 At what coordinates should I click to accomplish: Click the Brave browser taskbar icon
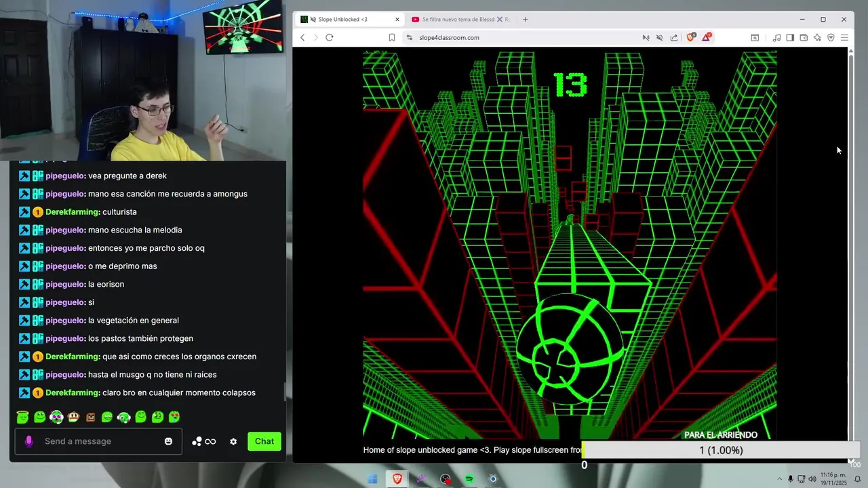[397, 479]
